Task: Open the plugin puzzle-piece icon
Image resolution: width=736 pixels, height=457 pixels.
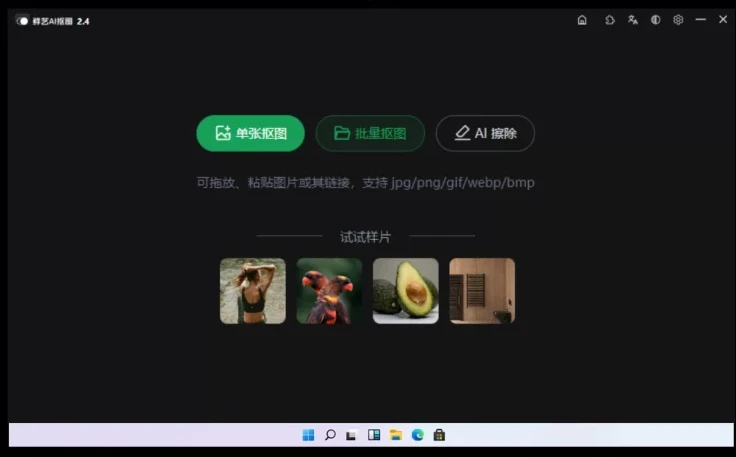Action: coord(610,20)
